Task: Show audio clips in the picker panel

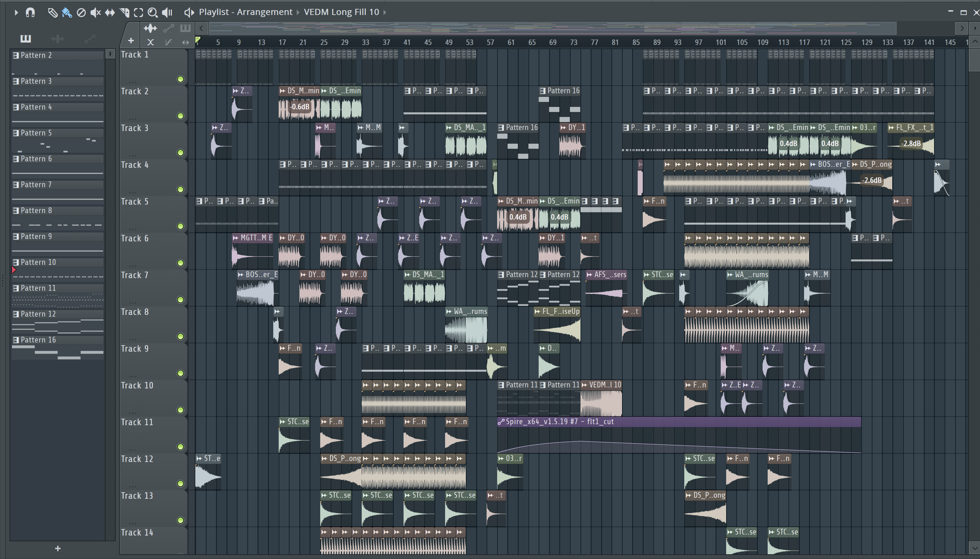Action: 58,38
